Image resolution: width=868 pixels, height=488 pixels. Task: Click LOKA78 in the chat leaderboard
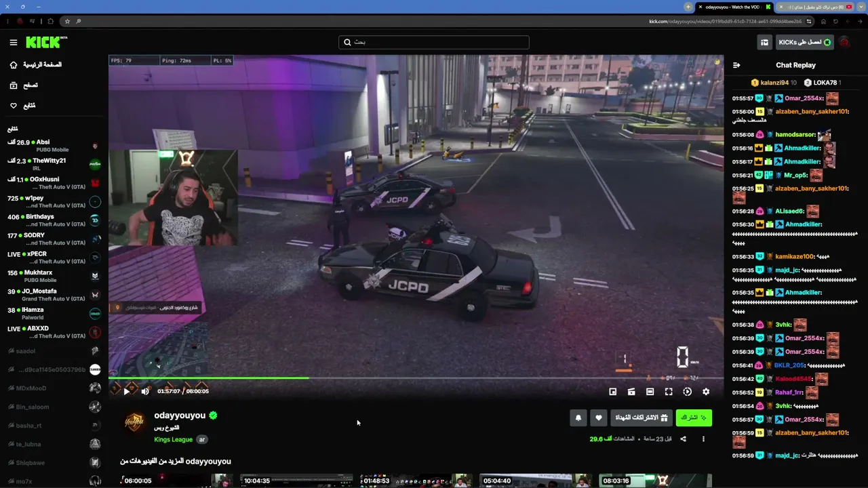click(x=825, y=83)
